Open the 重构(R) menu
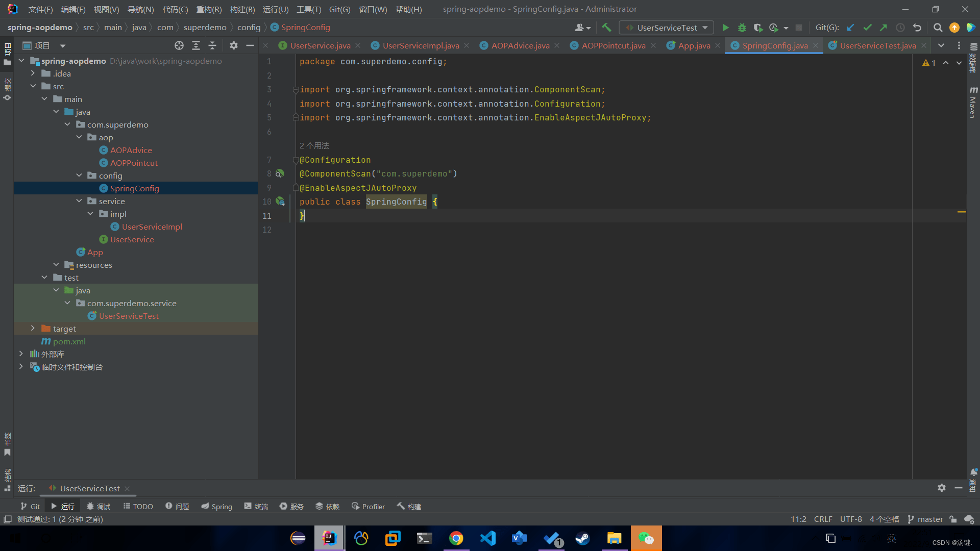This screenshot has height=551, width=980. pyautogui.click(x=209, y=9)
